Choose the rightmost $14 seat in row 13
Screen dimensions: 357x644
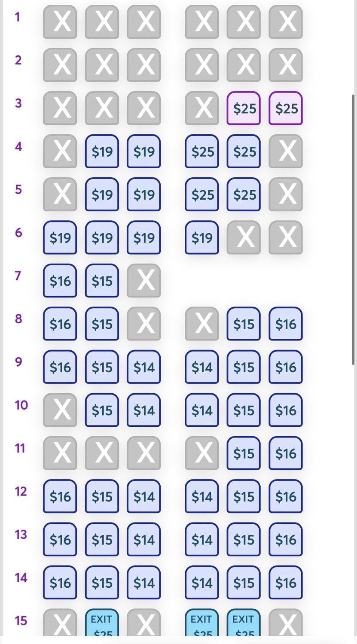(202, 540)
